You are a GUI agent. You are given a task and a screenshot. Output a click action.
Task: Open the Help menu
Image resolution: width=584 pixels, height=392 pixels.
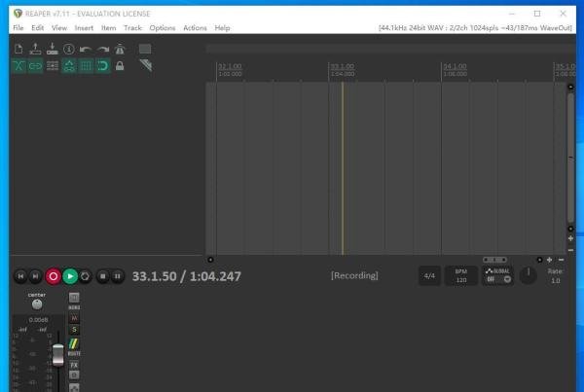point(222,28)
